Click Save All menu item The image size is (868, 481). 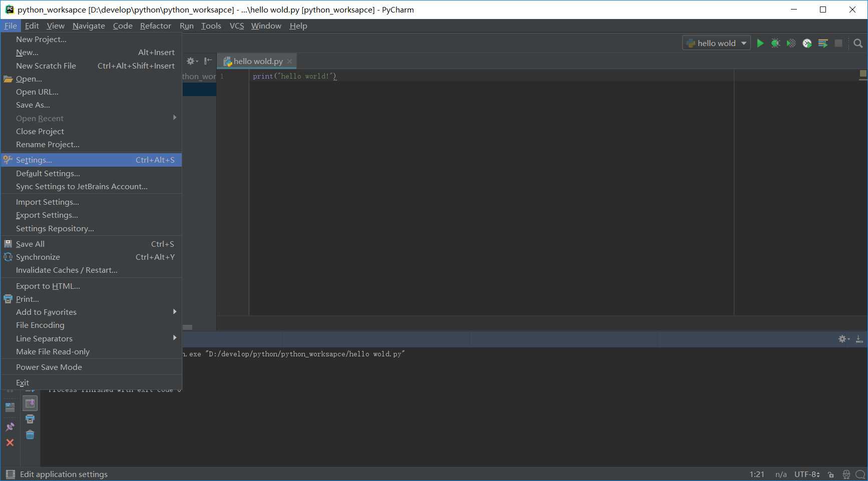click(x=91, y=244)
